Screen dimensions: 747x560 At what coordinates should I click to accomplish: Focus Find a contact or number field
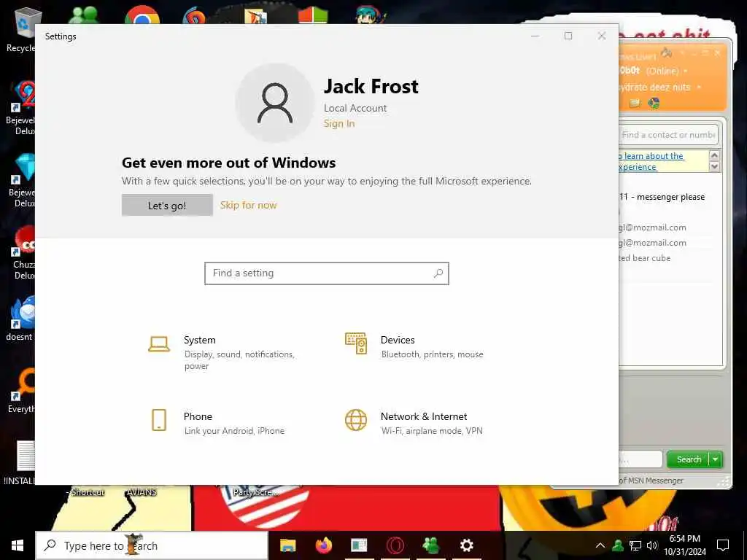pyautogui.click(x=668, y=135)
